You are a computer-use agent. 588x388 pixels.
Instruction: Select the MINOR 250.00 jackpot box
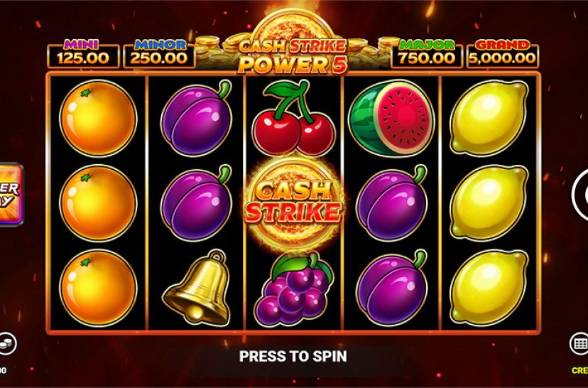click(159, 54)
